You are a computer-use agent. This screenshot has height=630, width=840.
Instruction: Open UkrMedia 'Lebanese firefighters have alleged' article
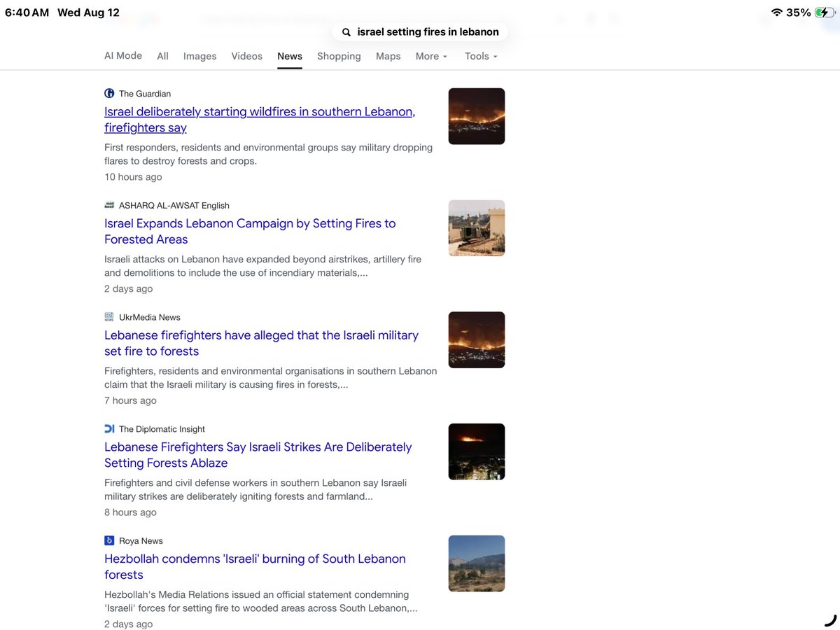pyautogui.click(x=261, y=343)
